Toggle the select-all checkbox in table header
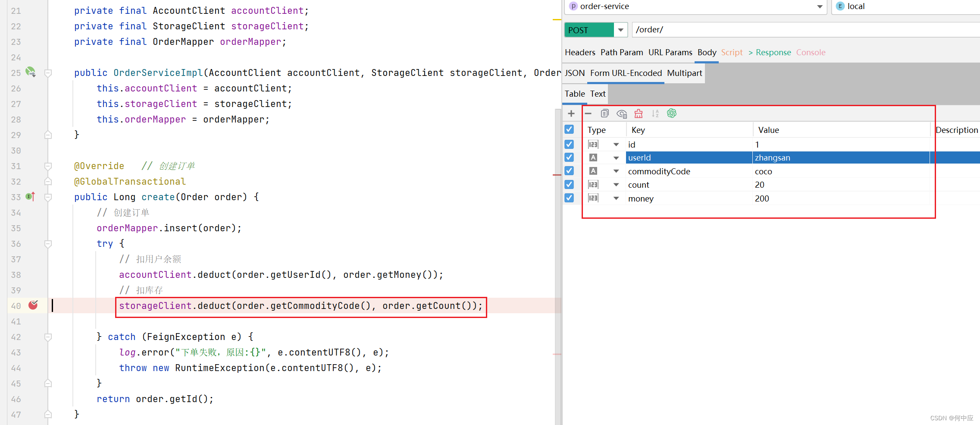Image resolution: width=980 pixels, height=425 pixels. point(569,129)
